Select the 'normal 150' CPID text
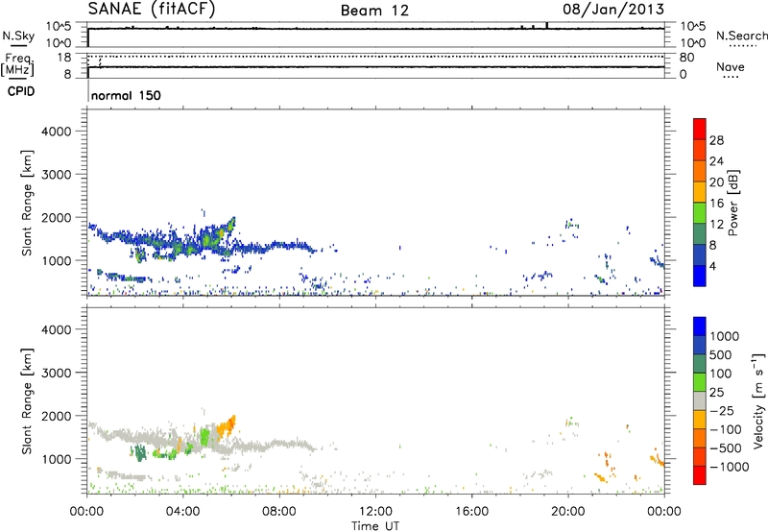Viewport: 768px width, 532px height. (x=126, y=95)
